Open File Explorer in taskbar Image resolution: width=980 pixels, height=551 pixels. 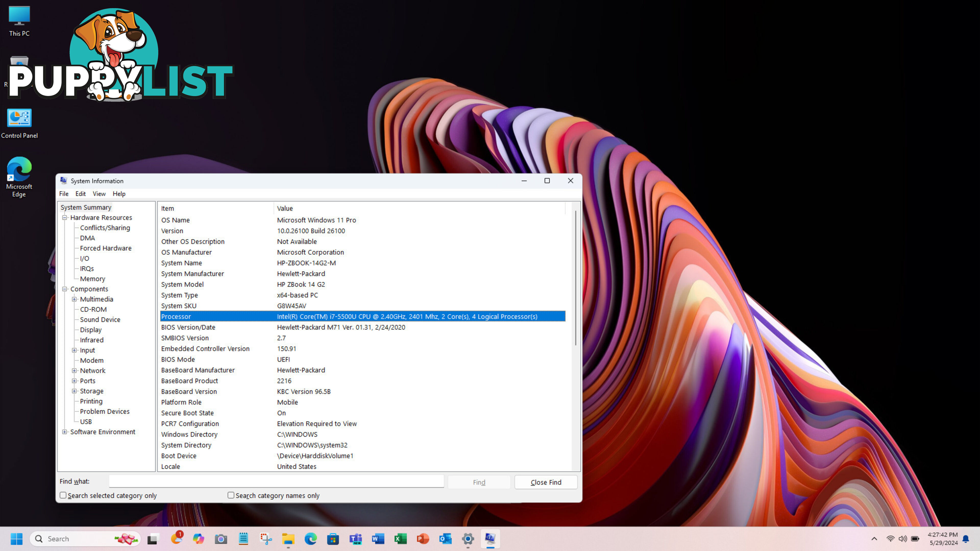point(288,539)
